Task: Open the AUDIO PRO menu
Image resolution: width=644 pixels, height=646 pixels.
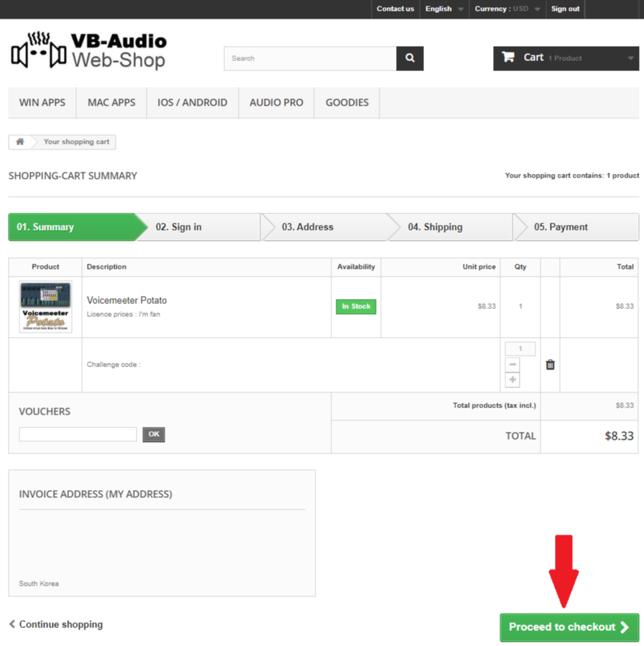Action: click(x=276, y=103)
